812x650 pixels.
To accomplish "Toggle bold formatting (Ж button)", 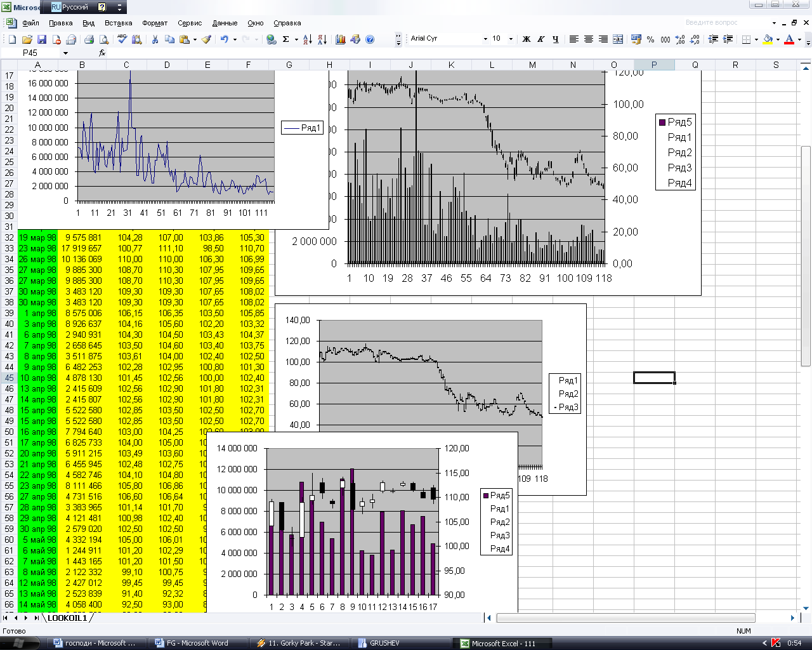I will 526,39.
